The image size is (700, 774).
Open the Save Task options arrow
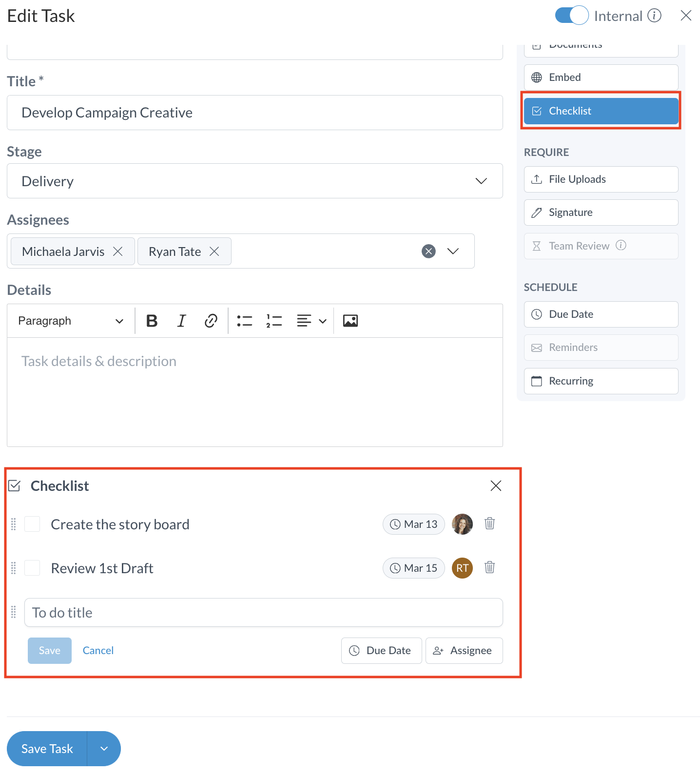click(x=104, y=749)
